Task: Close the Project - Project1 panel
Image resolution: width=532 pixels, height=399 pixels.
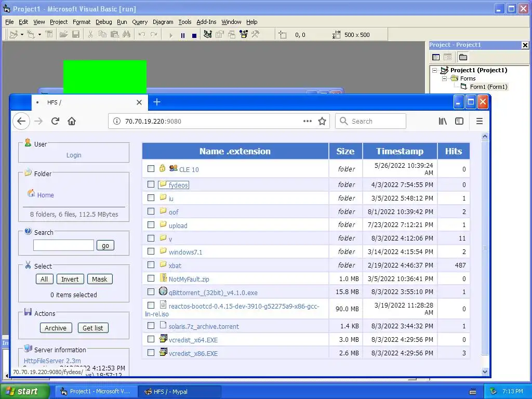Action: 525,45
